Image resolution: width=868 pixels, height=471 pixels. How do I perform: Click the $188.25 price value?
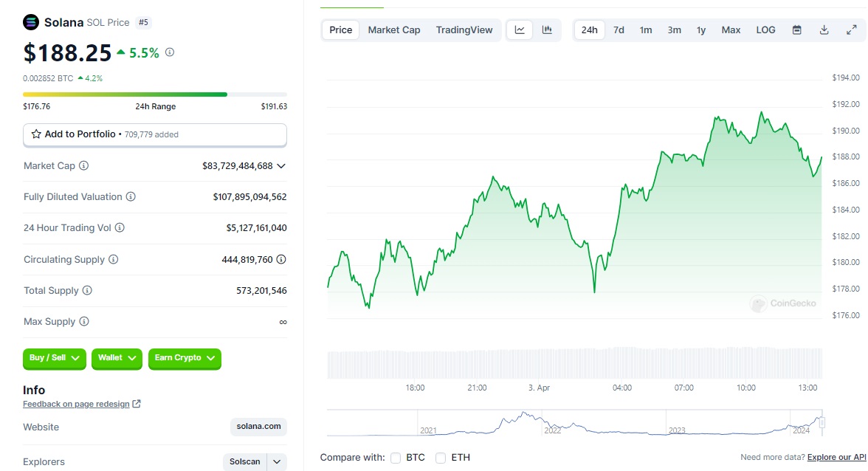click(68, 53)
